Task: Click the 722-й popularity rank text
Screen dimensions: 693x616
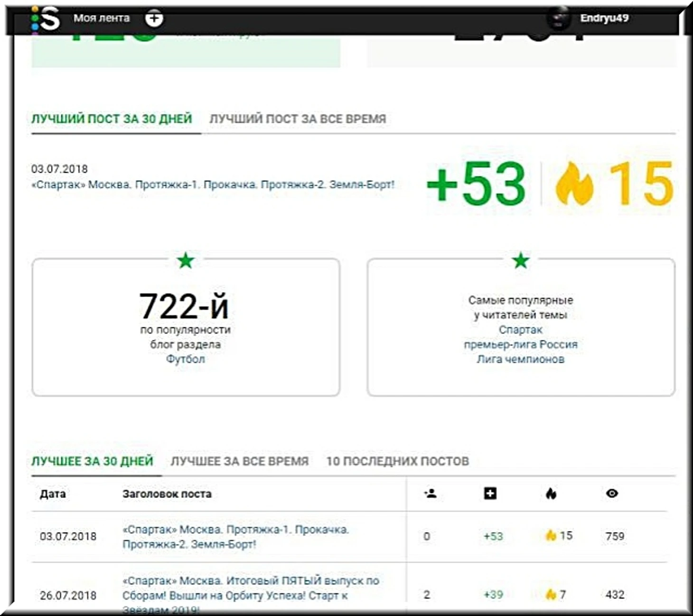Action: (x=184, y=306)
